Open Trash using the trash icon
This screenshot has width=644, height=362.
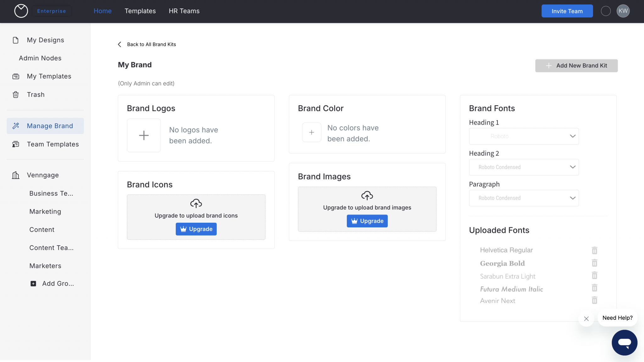tap(15, 94)
